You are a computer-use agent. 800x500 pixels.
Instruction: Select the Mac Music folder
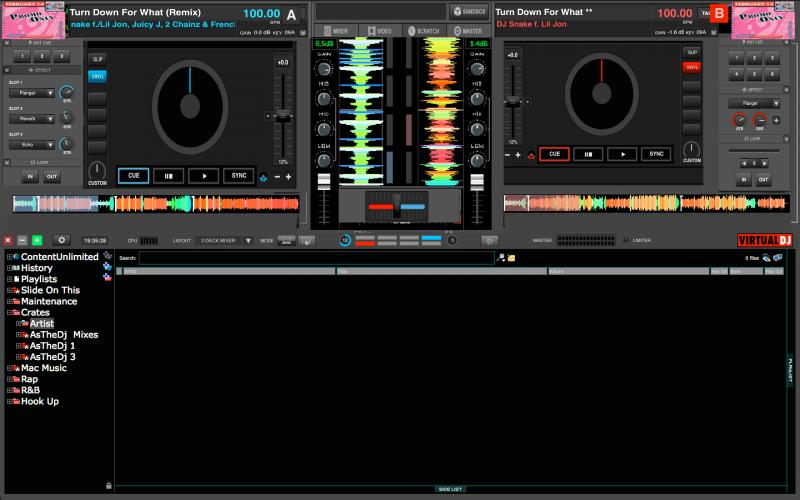(44, 368)
